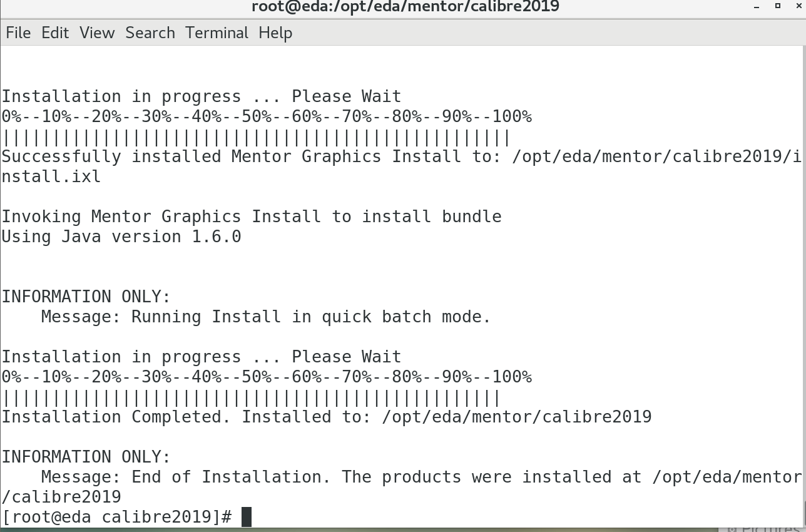This screenshot has height=532, width=806.
Task: Maximize the terminal window
Action: pos(778,6)
